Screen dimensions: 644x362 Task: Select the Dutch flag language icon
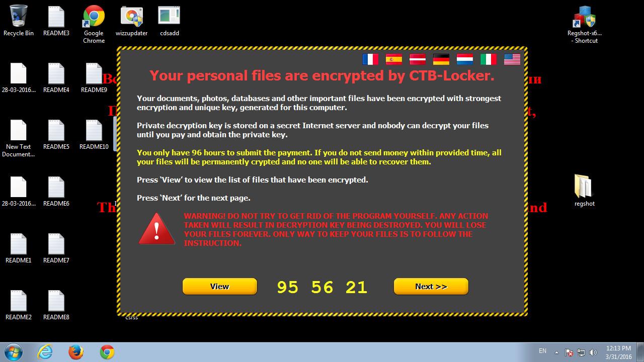(x=465, y=59)
